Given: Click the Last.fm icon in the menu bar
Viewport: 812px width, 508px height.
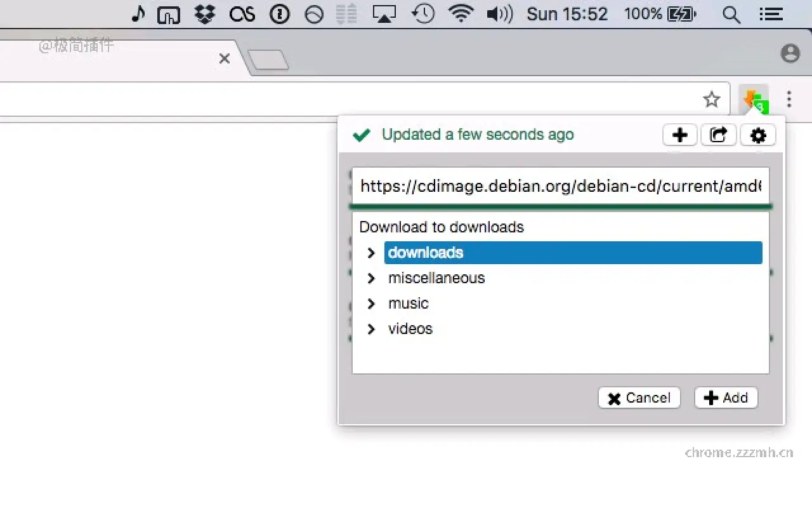Looking at the screenshot, I should point(242,14).
